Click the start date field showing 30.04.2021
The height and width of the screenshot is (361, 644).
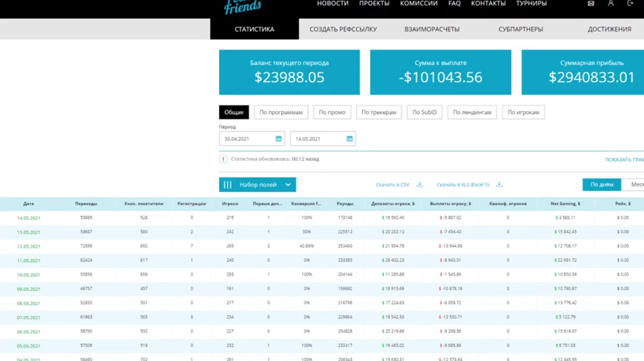click(x=247, y=139)
